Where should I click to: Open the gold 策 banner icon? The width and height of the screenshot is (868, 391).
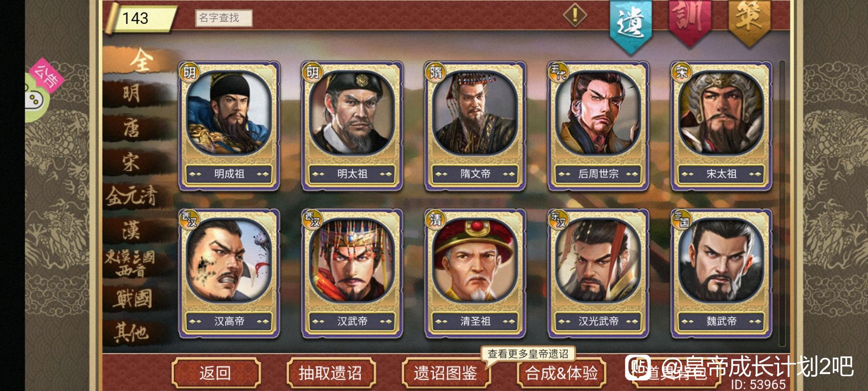click(x=749, y=22)
